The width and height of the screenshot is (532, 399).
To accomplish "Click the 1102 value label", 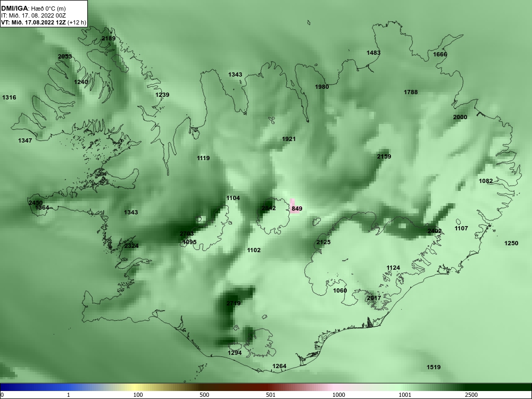I will click(254, 250).
